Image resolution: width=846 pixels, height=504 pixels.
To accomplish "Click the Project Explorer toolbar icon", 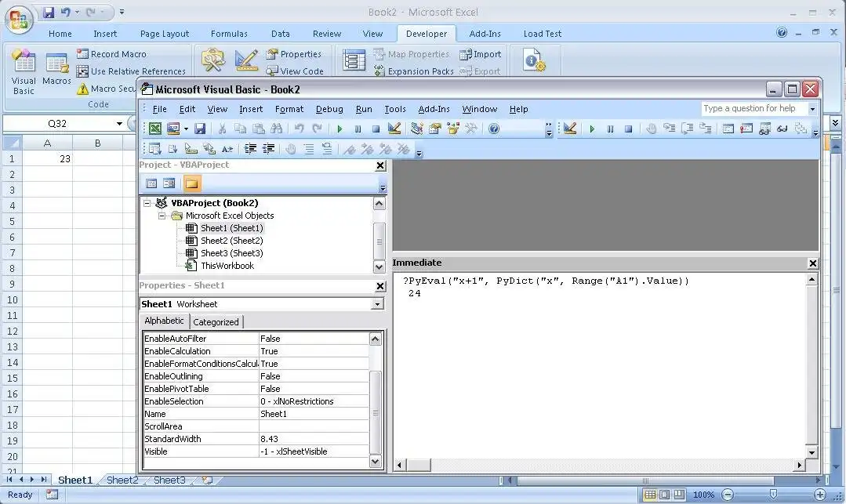I will 416,129.
